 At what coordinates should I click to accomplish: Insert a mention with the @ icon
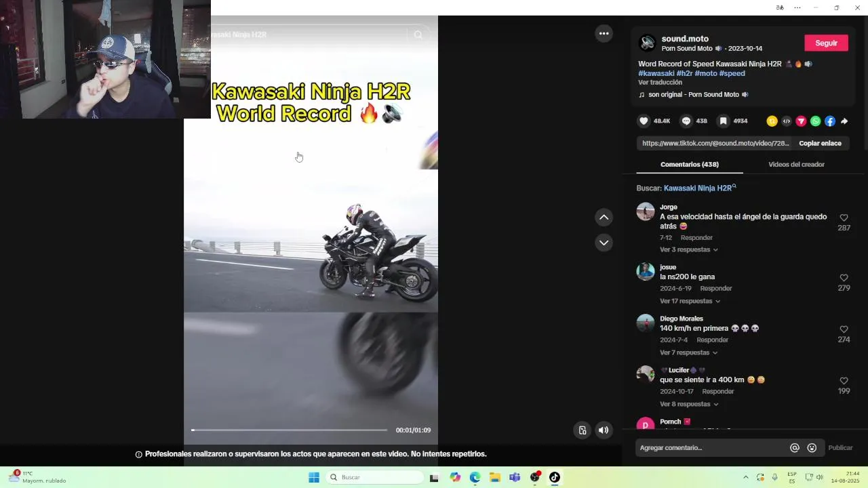tap(795, 447)
